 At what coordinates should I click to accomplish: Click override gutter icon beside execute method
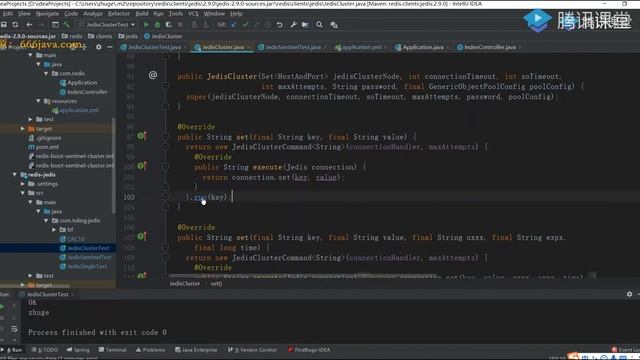pyautogui.click(x=142, y=166)
